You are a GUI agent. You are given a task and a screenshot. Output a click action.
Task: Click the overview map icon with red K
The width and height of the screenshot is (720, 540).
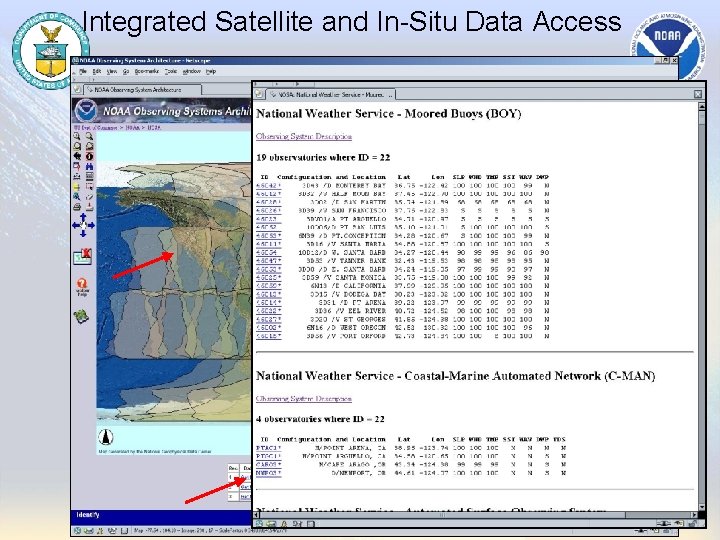point(83,256)
